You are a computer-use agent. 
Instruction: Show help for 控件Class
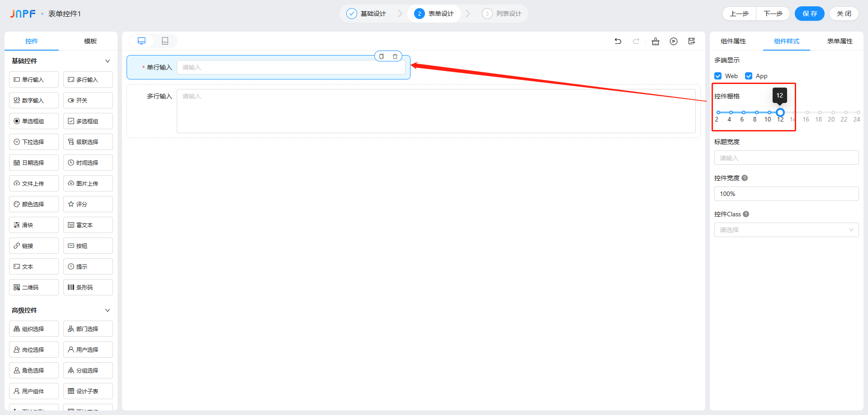746,214
